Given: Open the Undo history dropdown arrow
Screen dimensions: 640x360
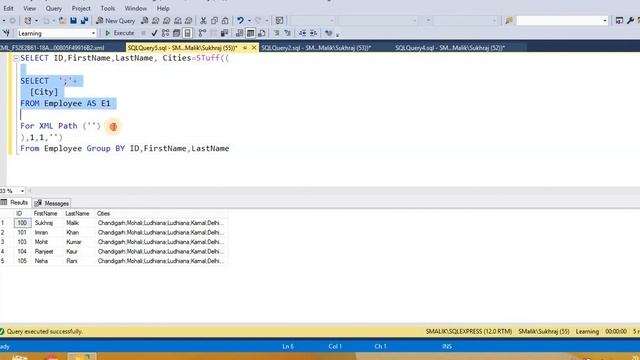Looking at the screenshot, I should [249, 20].
